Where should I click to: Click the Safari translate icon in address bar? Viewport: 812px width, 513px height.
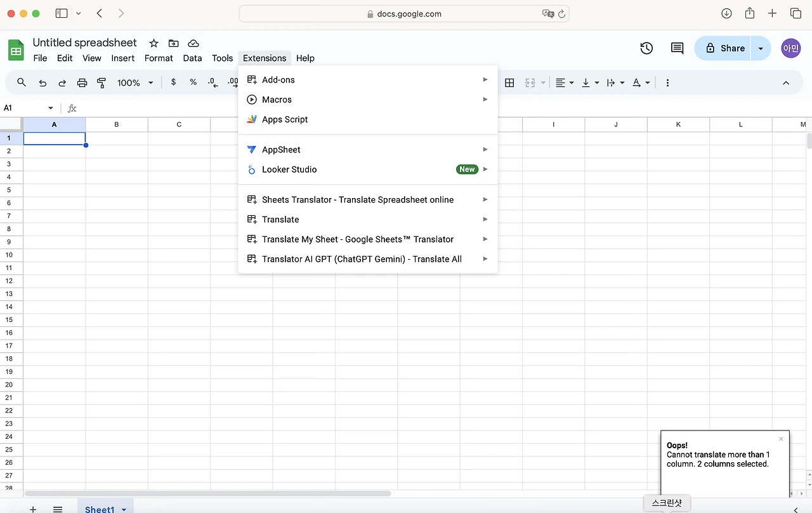point(548,13)
